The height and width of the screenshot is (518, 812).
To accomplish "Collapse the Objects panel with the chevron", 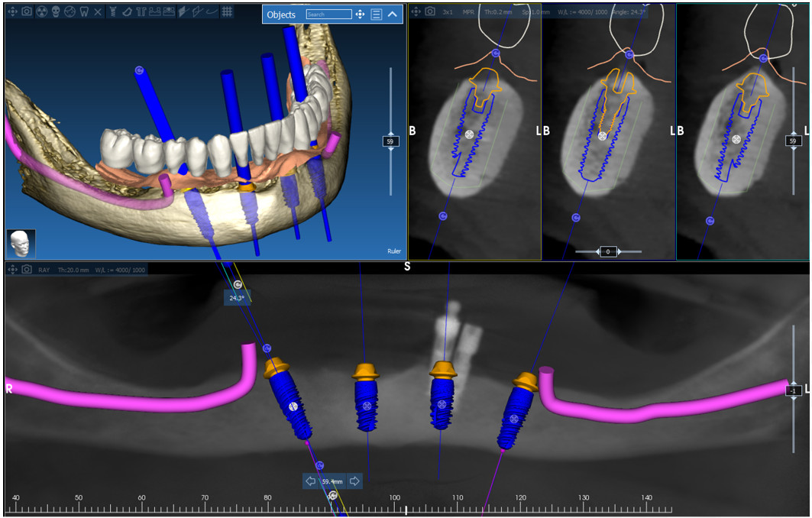I will 393,15.
